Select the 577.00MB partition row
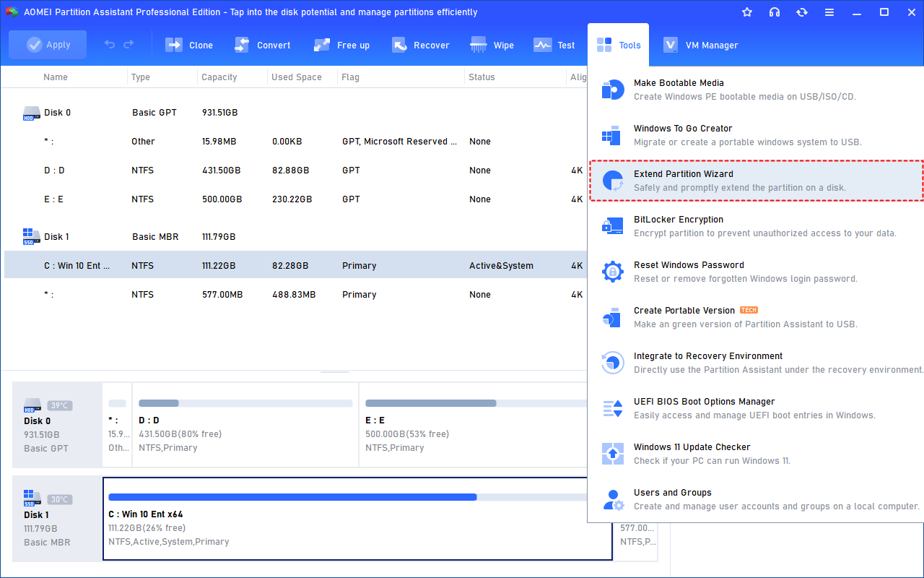The width and height of the screenshot is (924, 578). 294,295
